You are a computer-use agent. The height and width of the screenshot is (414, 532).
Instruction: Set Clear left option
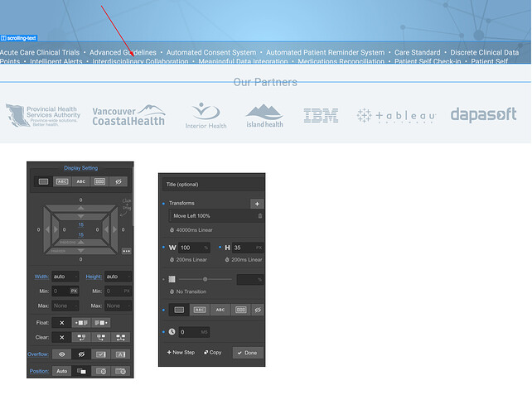[x=81, y=337]
